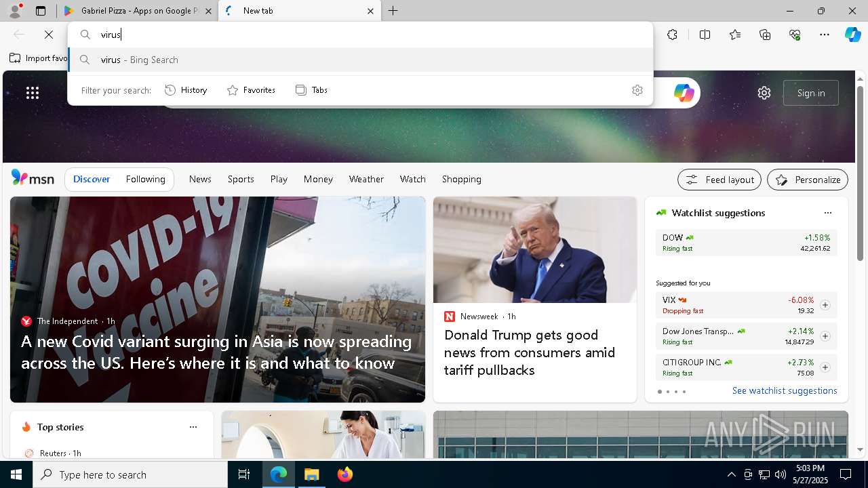Click the Top stories heading
This screenshot has height=488, width=868.
click(x=60, y=427)
